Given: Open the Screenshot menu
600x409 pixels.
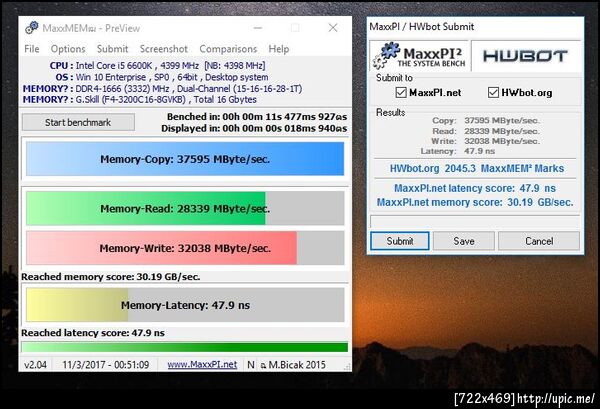Looking at the screenshot, I should (164, 49).
